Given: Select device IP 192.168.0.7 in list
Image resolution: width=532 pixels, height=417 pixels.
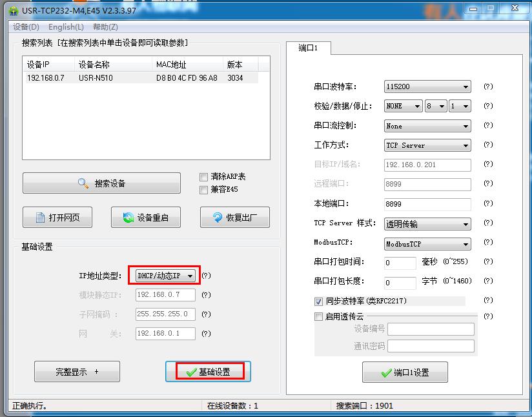Looking at the screenshot, I should [46, 78].
